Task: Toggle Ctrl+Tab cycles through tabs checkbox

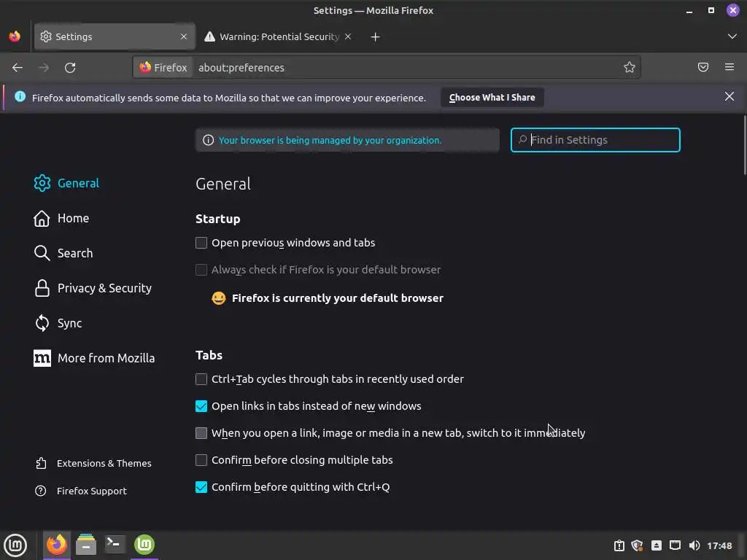Action: click(x=201, y=379)
